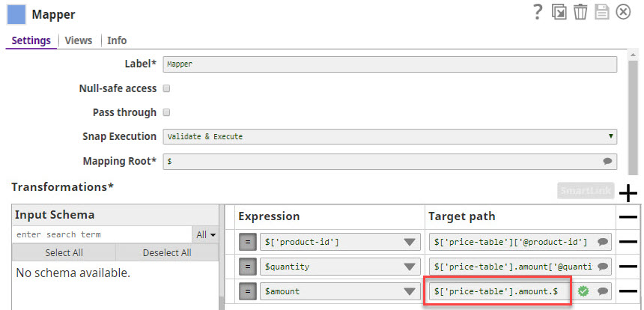Click the Input Schema search term field
The height and width of the screenshot is (310, 644).
(x=103, y=234)
